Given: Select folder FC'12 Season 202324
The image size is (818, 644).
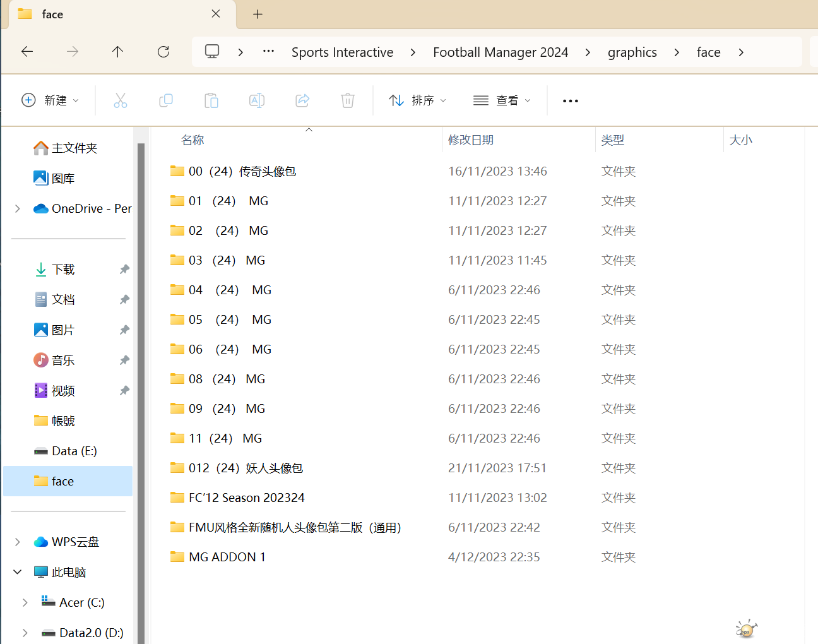Looking at the screenshot, I should click(237, 498).
